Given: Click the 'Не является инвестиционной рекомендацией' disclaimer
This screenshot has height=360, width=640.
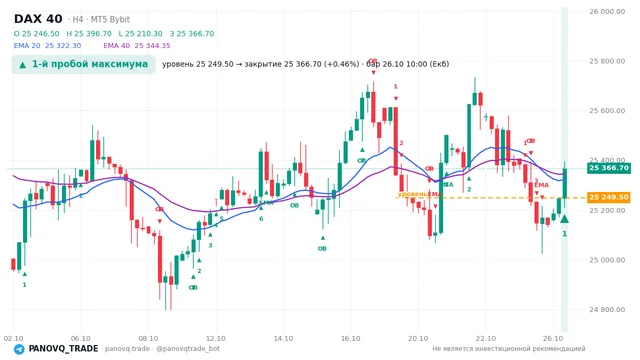Looking at the screenshot, I should click(x=509, y=349).
